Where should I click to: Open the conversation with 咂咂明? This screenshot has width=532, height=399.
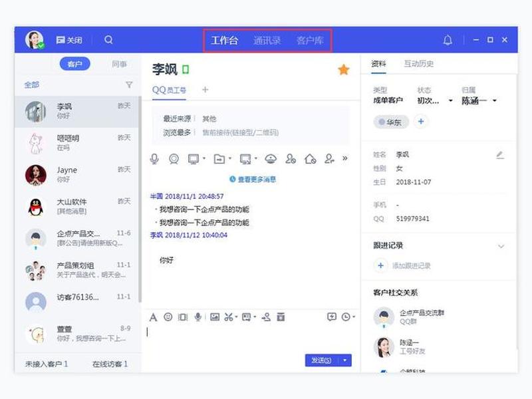[78, 143]
